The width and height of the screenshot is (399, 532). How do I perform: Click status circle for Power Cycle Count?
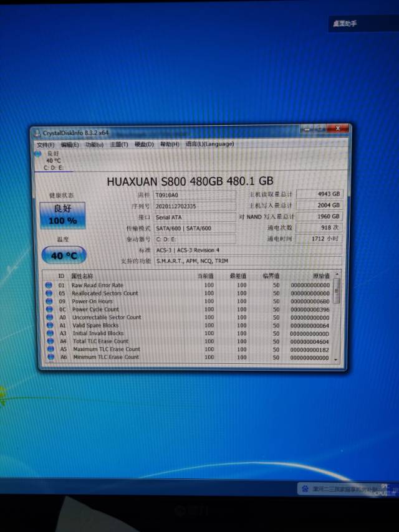[49, 310]
